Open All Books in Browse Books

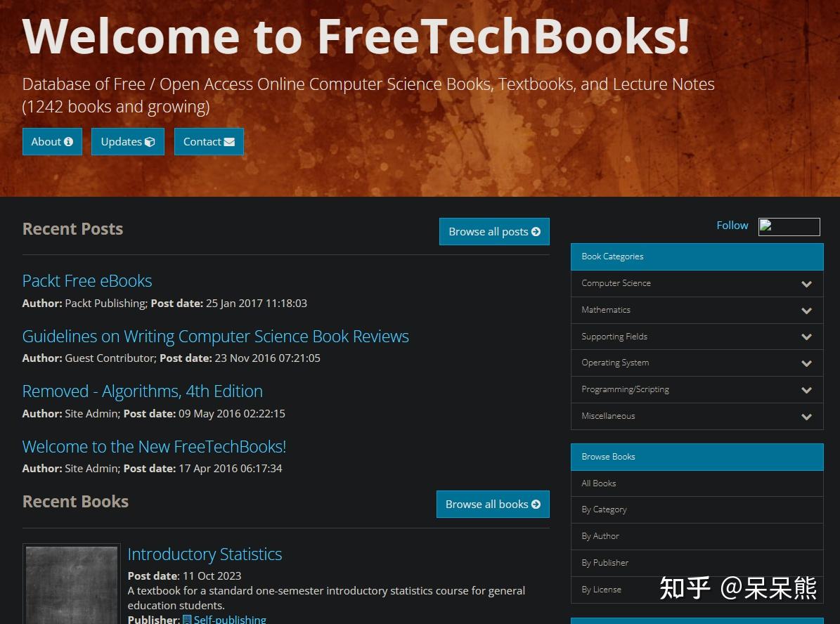pos(697,483)
